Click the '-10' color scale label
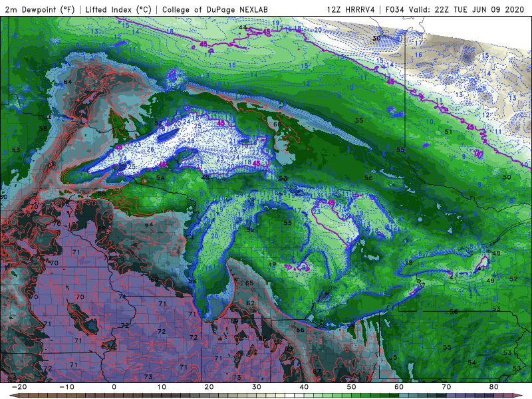This screenshot has height=399, width=532. [66, 387]
